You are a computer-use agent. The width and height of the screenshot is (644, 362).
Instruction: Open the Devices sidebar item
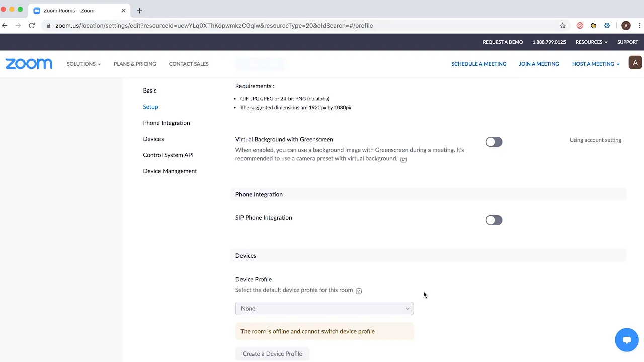click(153, 139)
